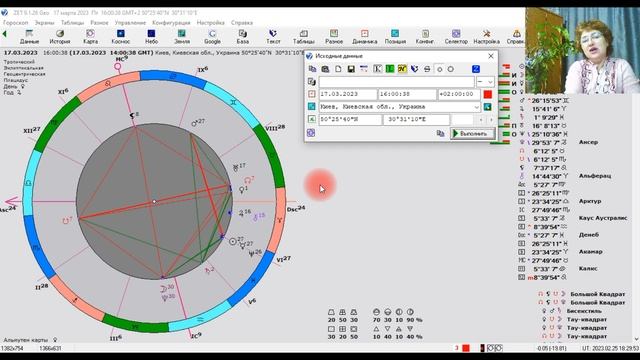The height and width of the screenshot is (360, 640).
Task: Select the Альферац star label
Action: tap(595, 176)
